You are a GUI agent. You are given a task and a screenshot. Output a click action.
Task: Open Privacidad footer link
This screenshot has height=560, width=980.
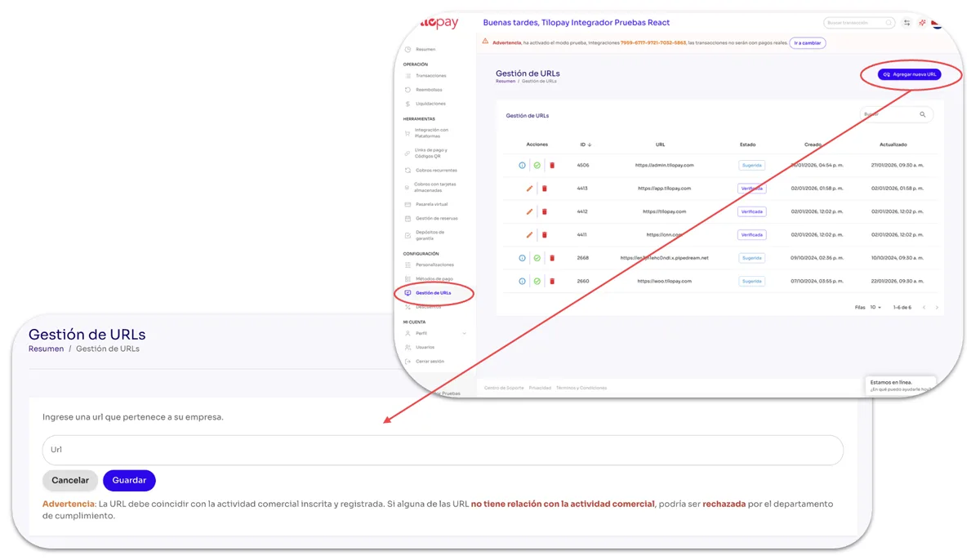coord(540,388)
